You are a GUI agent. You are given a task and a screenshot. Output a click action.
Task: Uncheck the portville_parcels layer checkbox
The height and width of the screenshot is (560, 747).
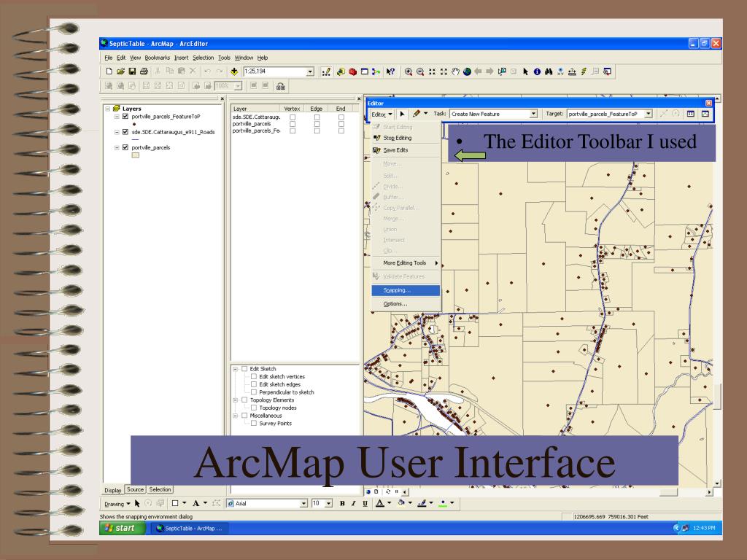[x=125, y=147]
